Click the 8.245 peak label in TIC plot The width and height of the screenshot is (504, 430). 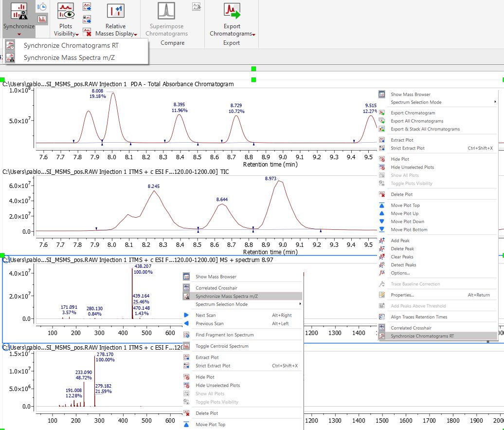[154, 186]
